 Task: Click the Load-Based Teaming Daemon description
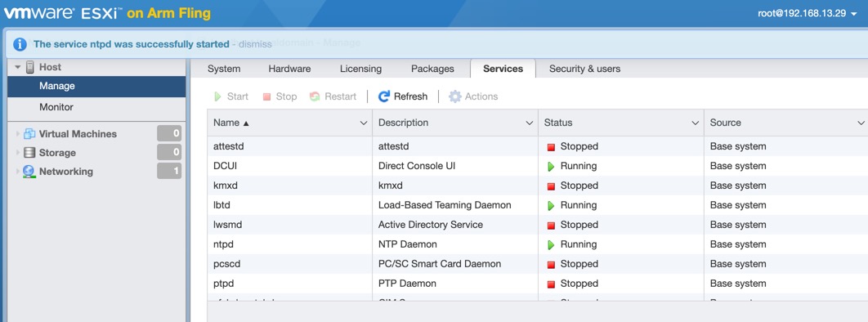[445, 205]
